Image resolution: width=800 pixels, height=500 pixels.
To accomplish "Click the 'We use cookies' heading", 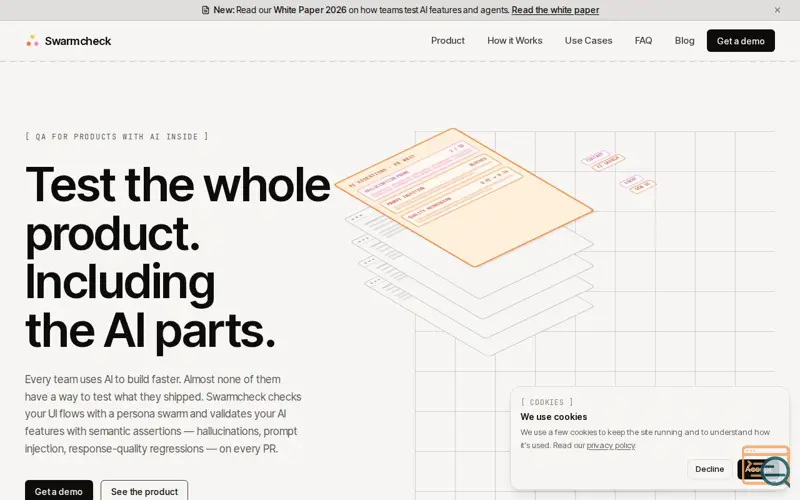I will (554, 417).
